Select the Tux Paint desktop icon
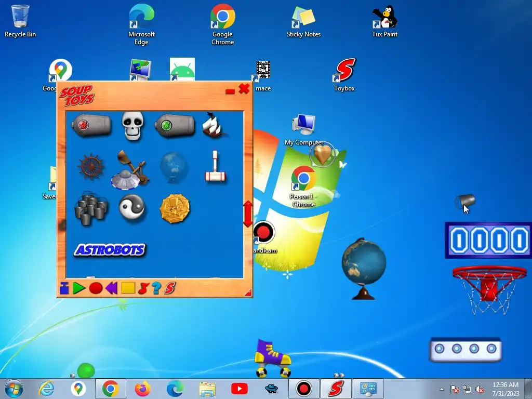The image size is (532, 399). tap(385, 21)
